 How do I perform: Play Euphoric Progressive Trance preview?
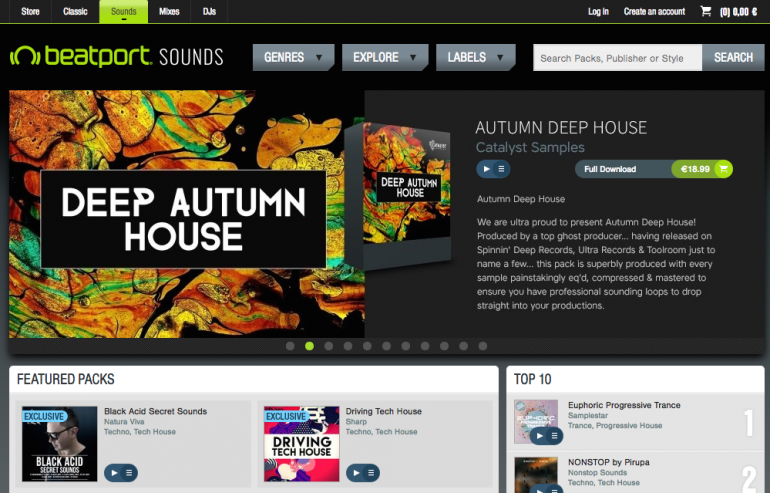tap(539, 436)
